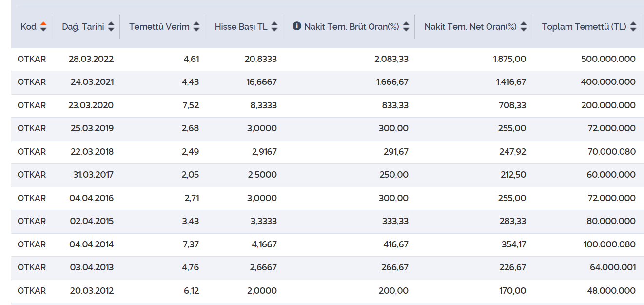644x305 pixels.
Task: Click OTKAR in the 31.03.2017 row
Action: (x=32, y=175)
